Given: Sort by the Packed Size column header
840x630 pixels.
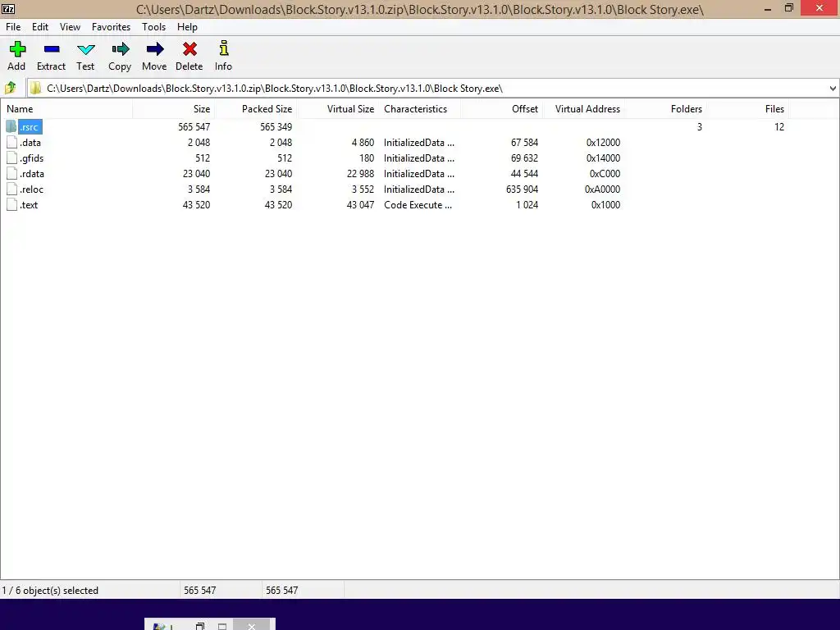Looking at the screenshot, I should coord(256,109).
